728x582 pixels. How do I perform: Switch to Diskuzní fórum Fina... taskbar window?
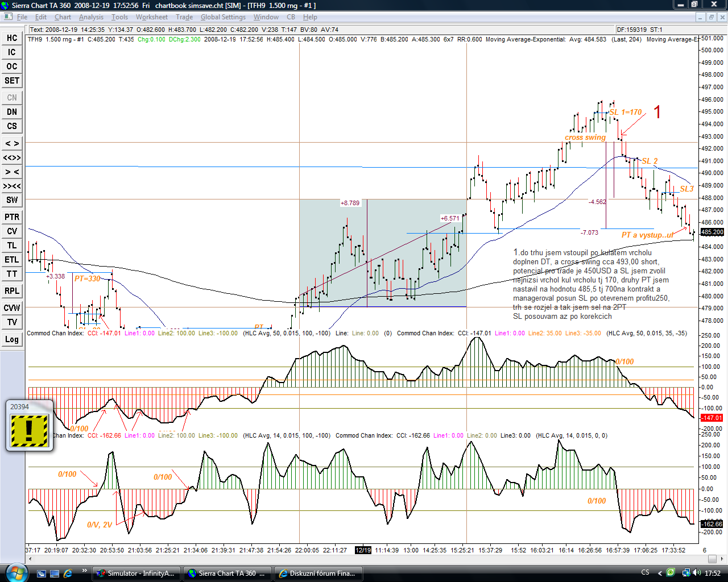318,573
